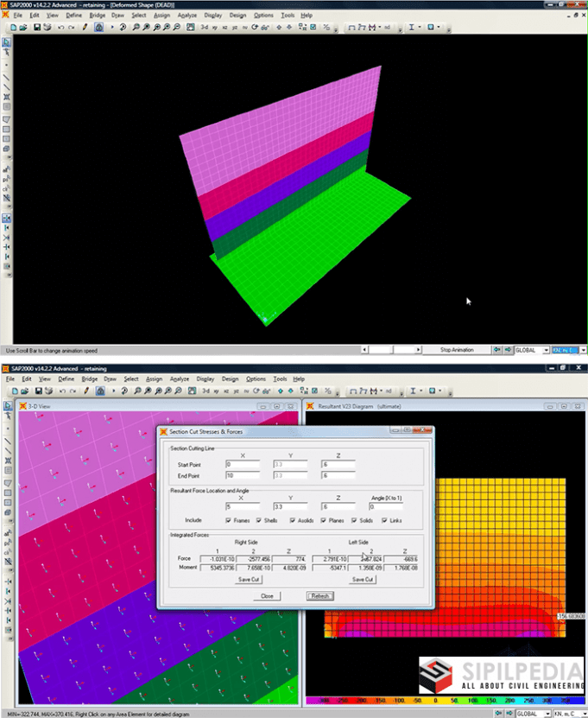
Task: Open the GLOBAL coordinate system dropdown
Action: tap(531, 350)
